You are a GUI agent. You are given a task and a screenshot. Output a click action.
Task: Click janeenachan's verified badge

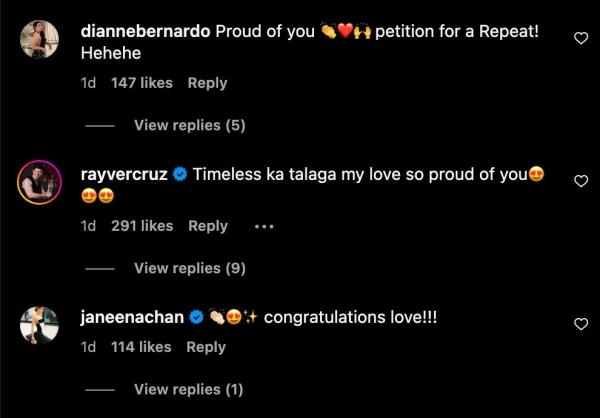tap(197, 318)
